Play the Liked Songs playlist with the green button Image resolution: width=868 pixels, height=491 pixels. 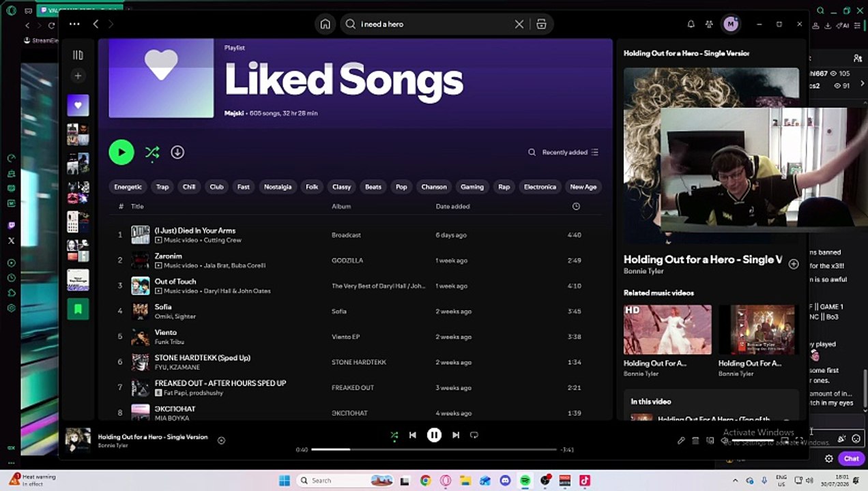pyautogui.click(x=121, y=152)
